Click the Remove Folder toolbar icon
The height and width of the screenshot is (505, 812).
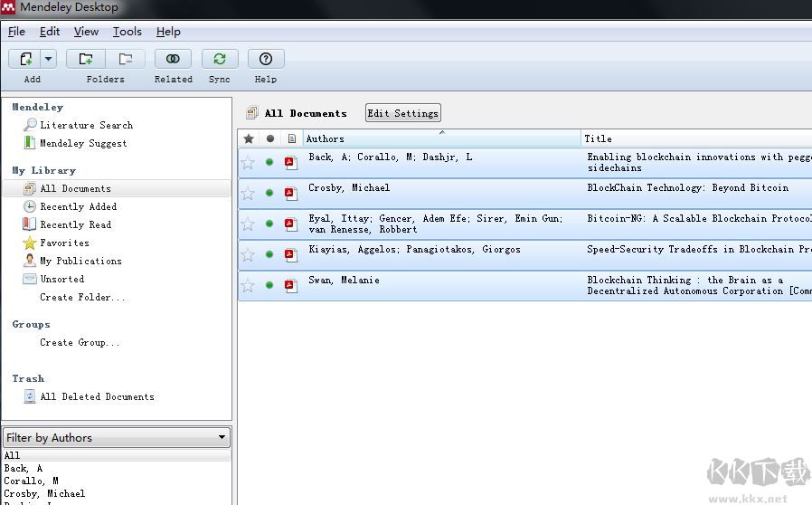point(126,59)
